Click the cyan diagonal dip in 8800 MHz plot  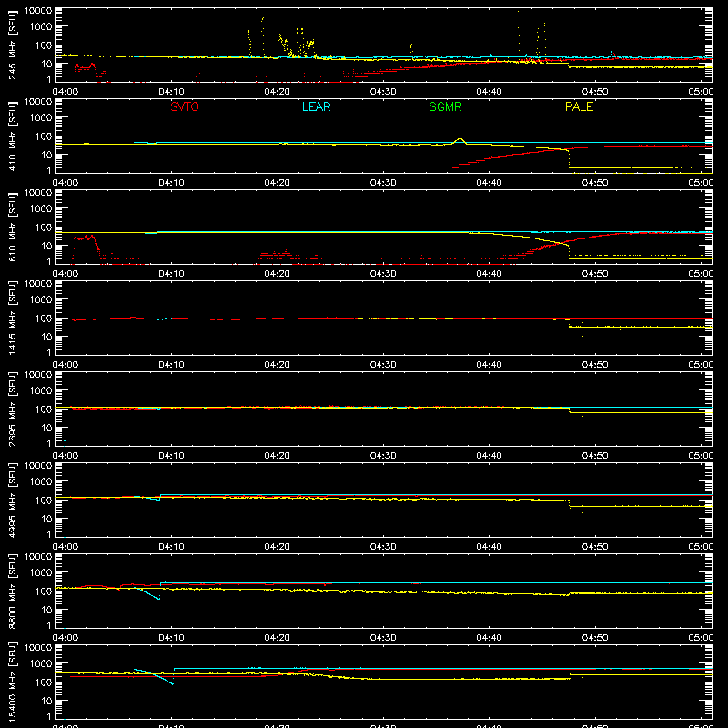[147, 593]
